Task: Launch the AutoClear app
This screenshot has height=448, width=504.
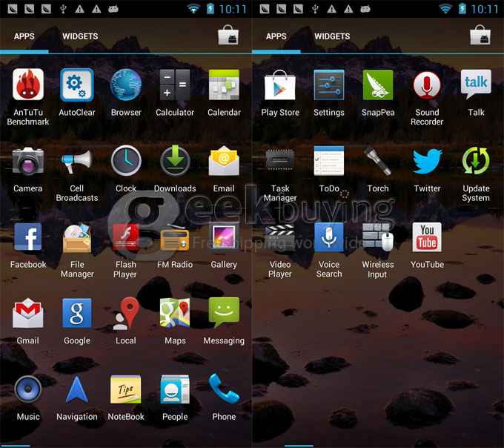Action: point(77,85)
